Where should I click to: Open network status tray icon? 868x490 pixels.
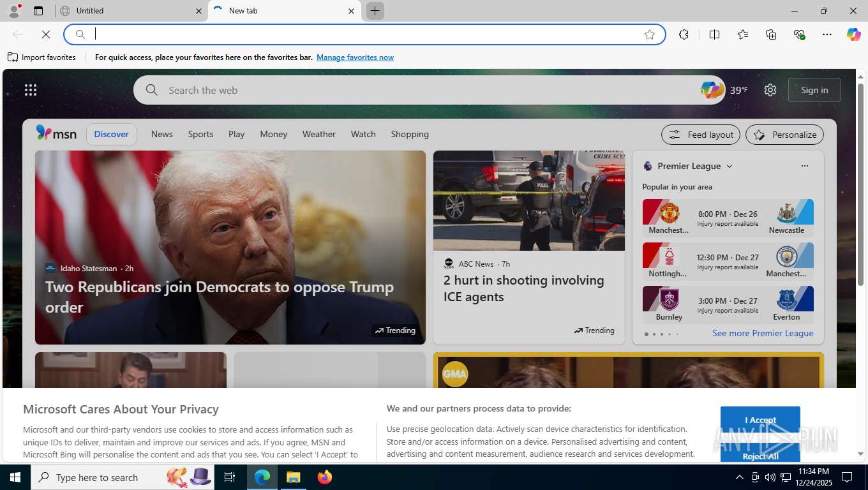785,477
